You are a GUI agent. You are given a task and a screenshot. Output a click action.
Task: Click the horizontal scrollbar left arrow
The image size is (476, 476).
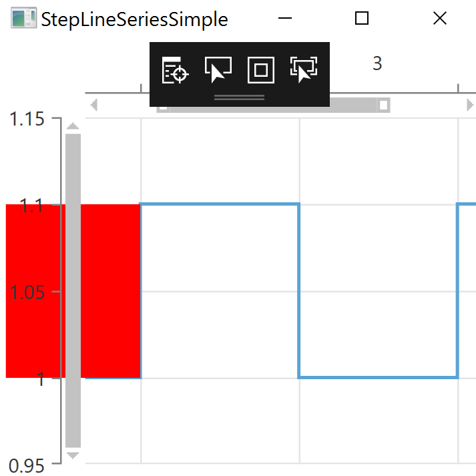94,105
